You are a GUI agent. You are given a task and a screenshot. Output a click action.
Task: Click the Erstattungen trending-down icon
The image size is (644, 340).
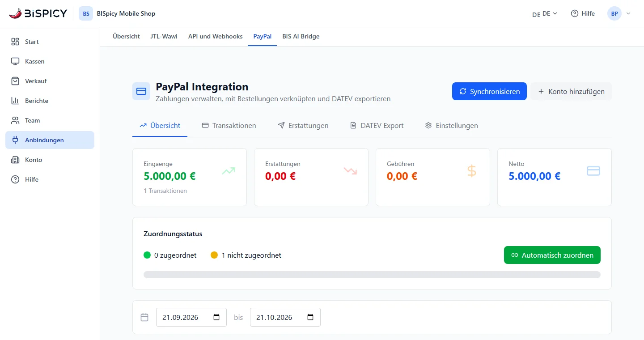[x=350, y=171]
